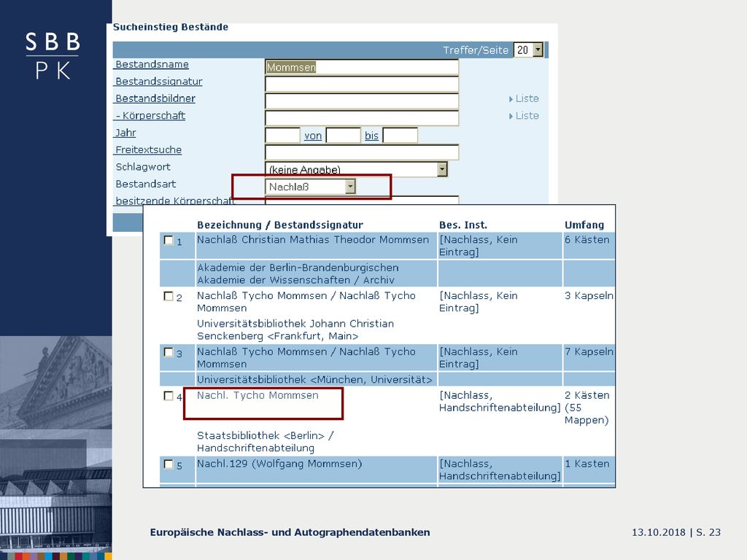The height and width of the screenshot is (560, 747).
Task: Click the first Jahr input field
Action: click(x=282, y=135)
